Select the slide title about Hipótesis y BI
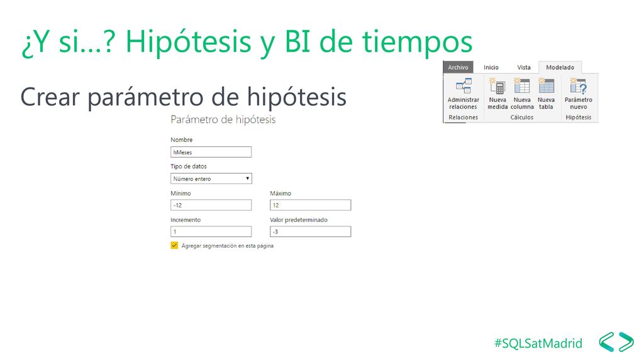The image size is (644, 362). pyautogui.click(x=247, y=42)
